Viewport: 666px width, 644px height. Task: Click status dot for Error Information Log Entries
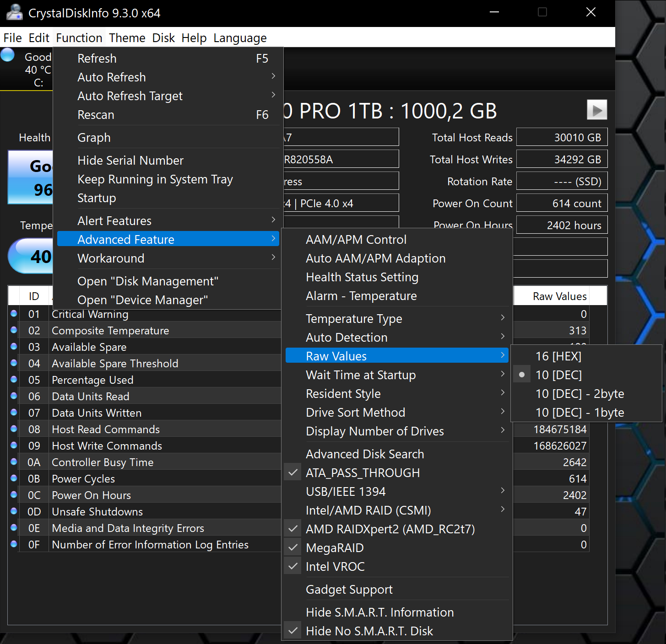coord(14,544)
